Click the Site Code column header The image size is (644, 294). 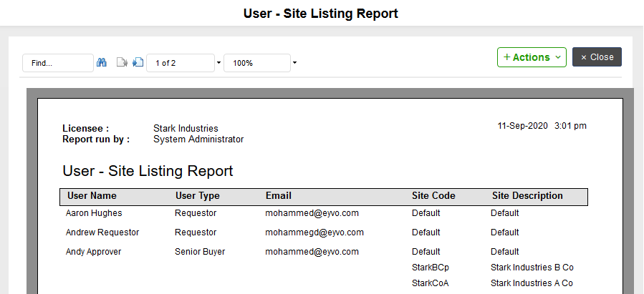[433, 195]
